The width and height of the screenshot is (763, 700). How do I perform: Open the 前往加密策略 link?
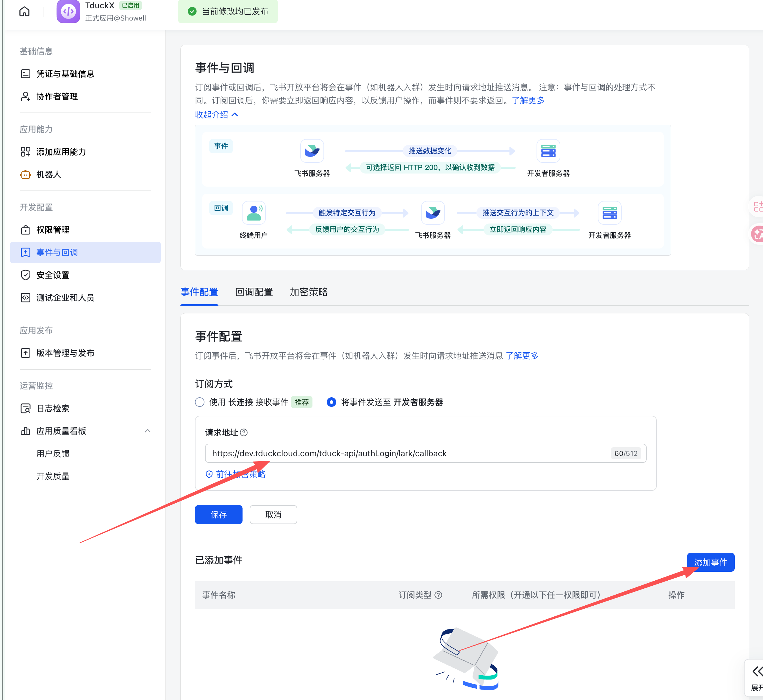point(235,474)
